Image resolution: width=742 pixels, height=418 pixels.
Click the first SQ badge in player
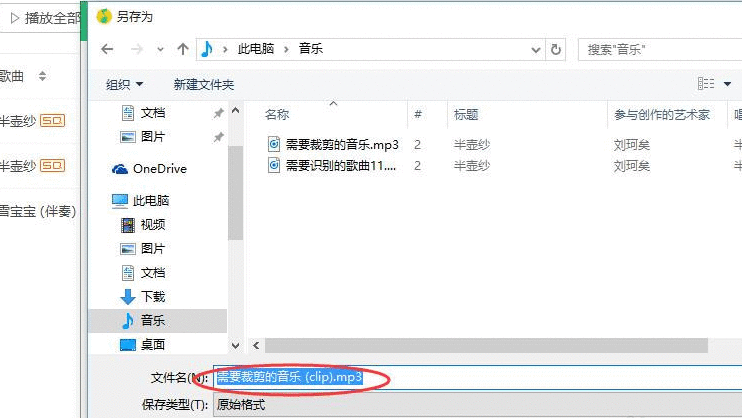click(x=53, y=121)
